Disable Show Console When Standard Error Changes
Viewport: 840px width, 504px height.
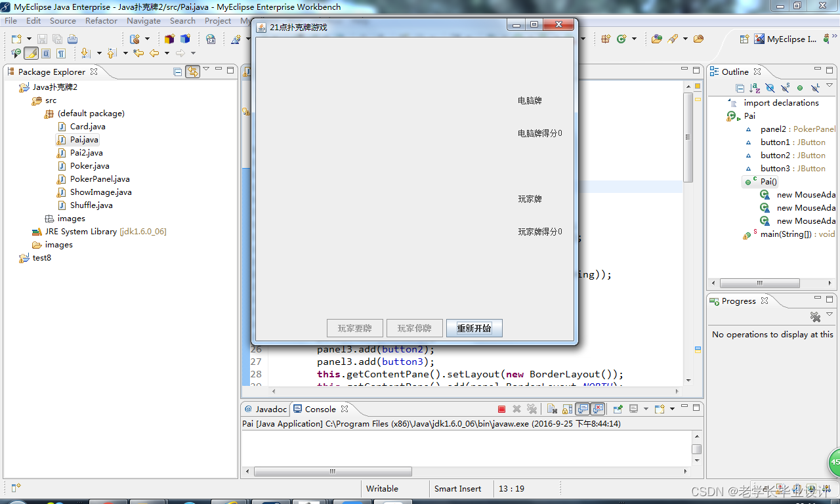[x=598, y=408]
